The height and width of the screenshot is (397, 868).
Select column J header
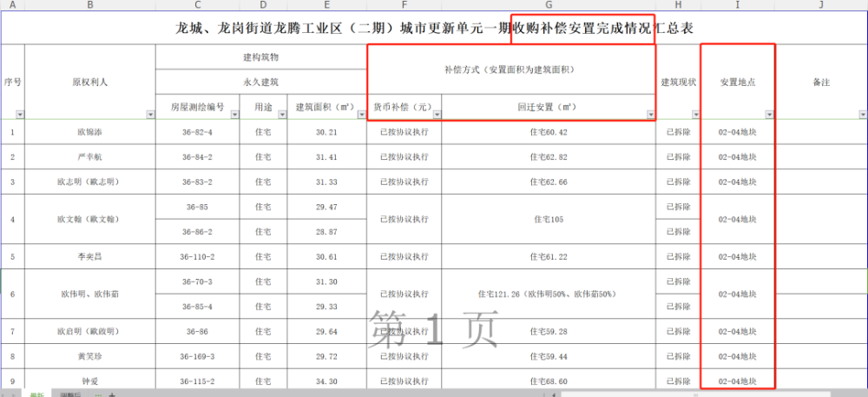tap(821, 4)
